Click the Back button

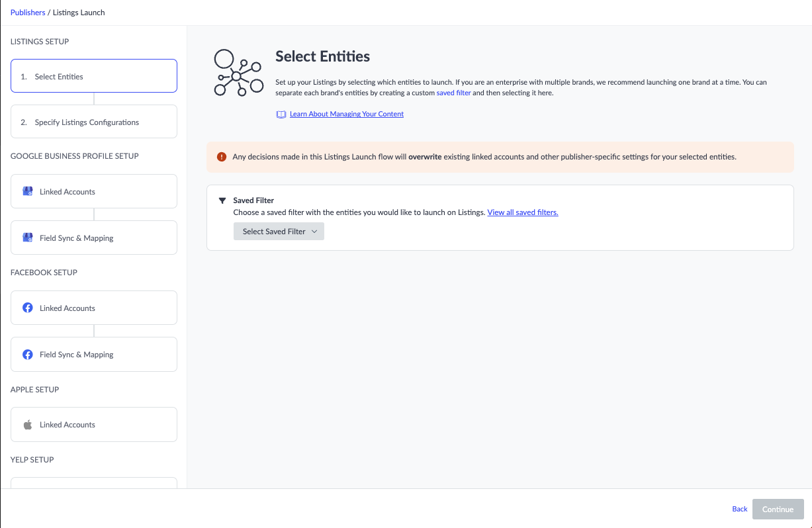740,509
